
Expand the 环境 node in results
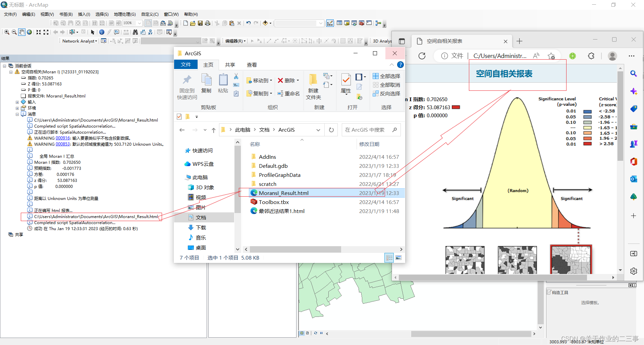[x=17, y=108]
